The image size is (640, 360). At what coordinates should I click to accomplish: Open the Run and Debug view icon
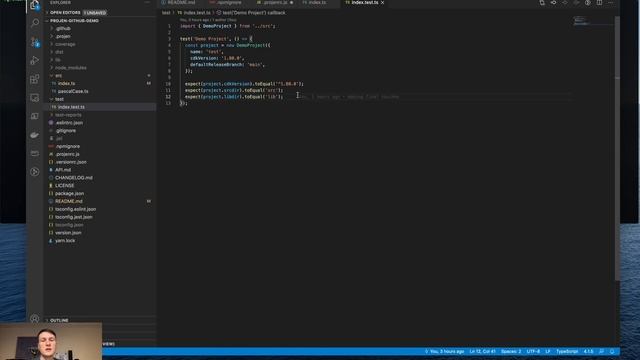click(x=35, y=60)
